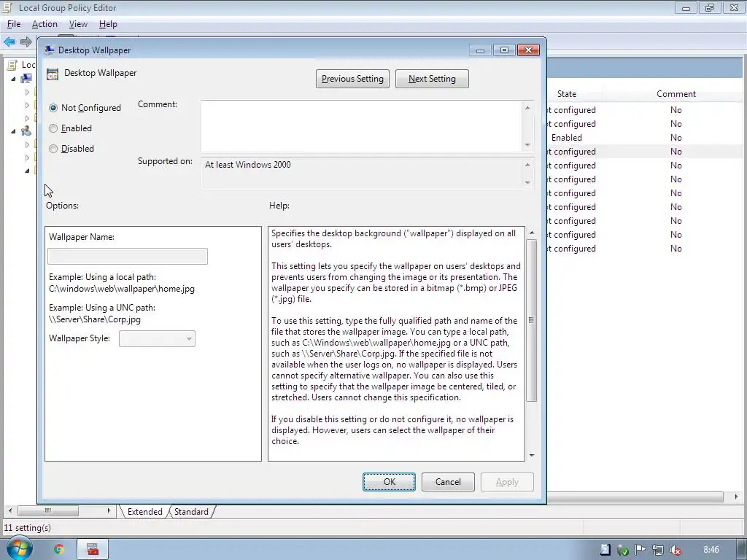Open the Help menu
This screenshot has width=747, height=560.
(x=108, y=24)
